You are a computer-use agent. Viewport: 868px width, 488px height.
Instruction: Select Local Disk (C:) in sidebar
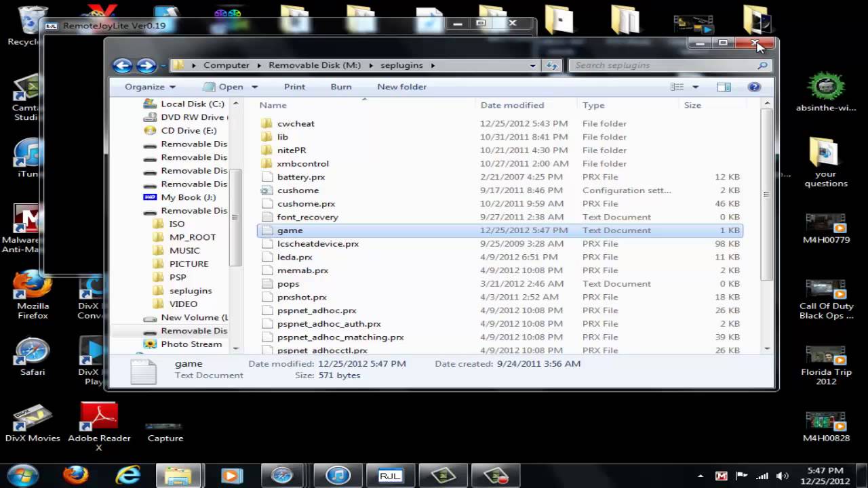(x=192, y=104)
